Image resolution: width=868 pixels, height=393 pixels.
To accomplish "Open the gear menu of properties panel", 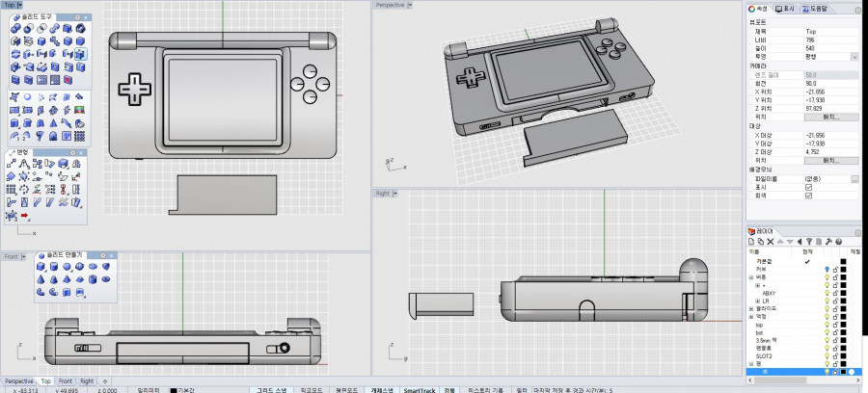I will click(858, 10).
